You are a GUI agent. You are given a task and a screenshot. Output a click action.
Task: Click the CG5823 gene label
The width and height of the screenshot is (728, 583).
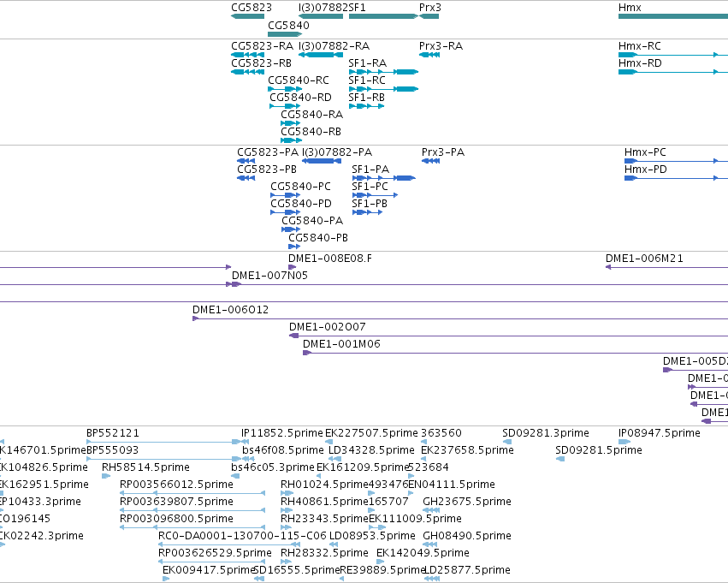point(252,8)
